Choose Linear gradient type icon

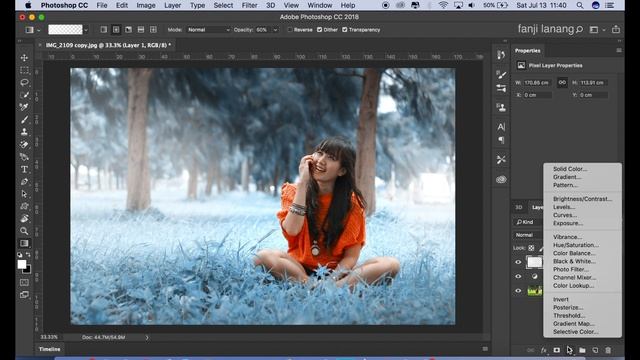104,30
